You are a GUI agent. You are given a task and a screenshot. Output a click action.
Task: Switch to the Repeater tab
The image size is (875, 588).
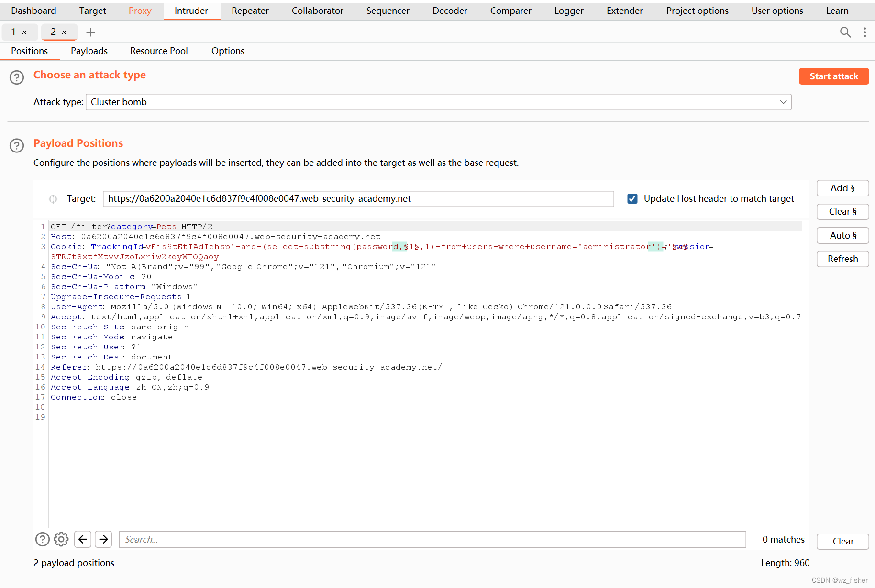249,11
